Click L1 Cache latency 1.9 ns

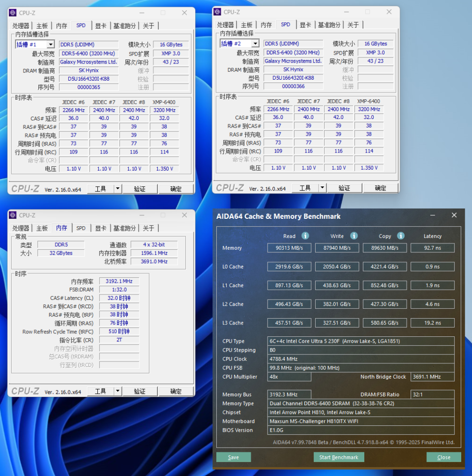pos(433,285)
